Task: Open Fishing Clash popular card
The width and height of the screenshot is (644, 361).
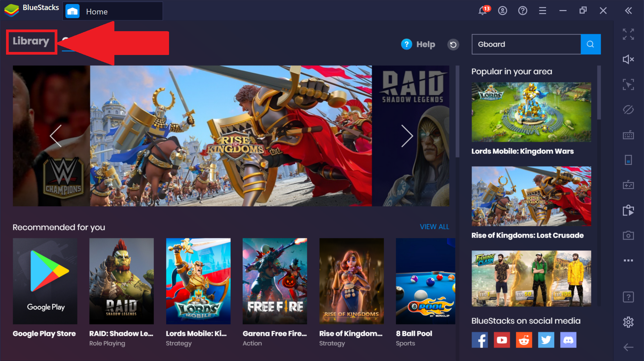Action: 531,279
